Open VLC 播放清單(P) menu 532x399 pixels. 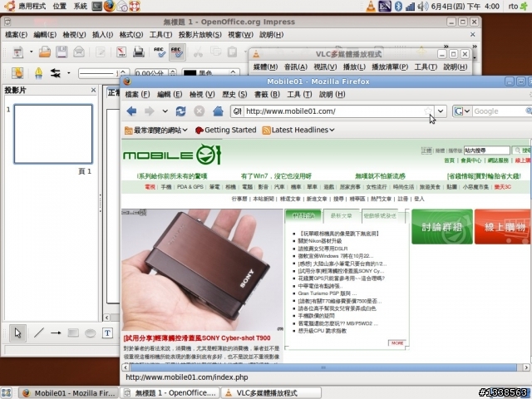390,66
